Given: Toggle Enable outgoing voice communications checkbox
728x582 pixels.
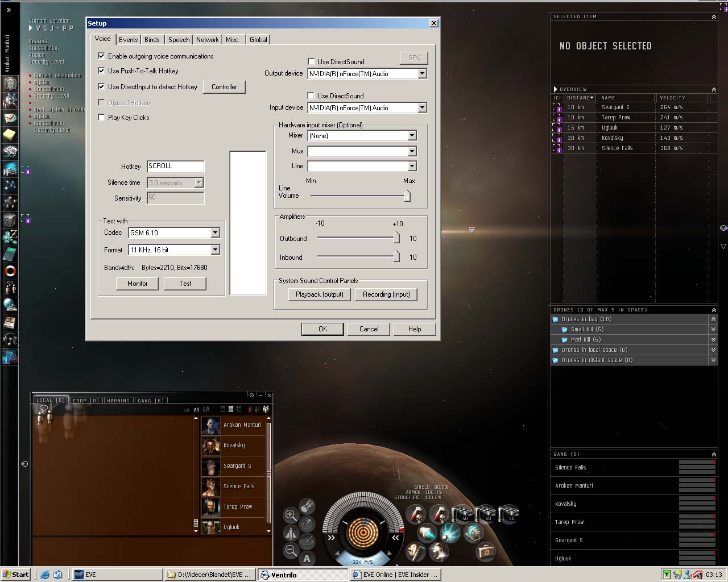Looking at the screenshot, I should tap(101, 56).
